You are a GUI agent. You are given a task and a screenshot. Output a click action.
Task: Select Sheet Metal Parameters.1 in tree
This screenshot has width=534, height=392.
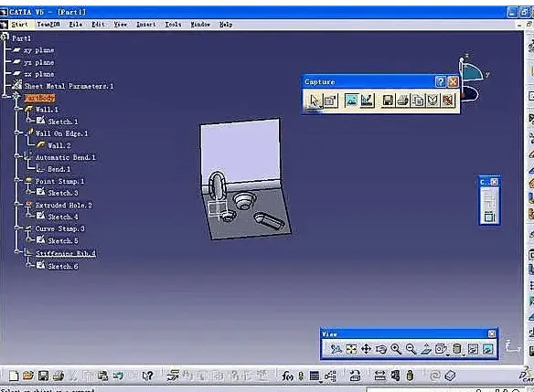pyautogui.click(x=69, y=86)
